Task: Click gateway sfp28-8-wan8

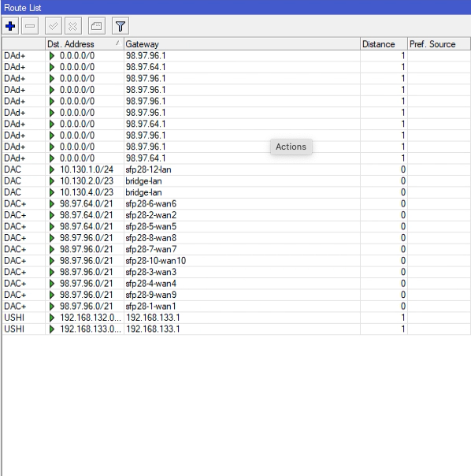Action: point(150,238)
